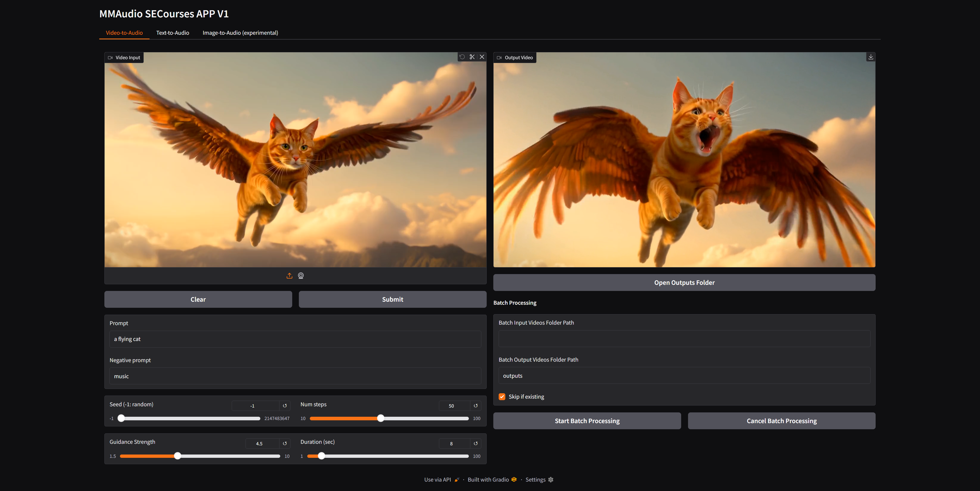Reset the Duration value
This screenshot has width=980, height=491.
pyautogui.click(x=475, y=444)
